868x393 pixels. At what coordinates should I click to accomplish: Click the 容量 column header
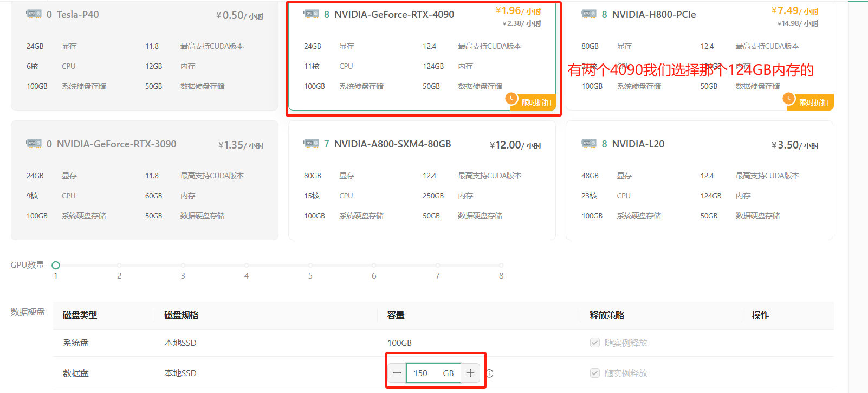coord(396,315)
